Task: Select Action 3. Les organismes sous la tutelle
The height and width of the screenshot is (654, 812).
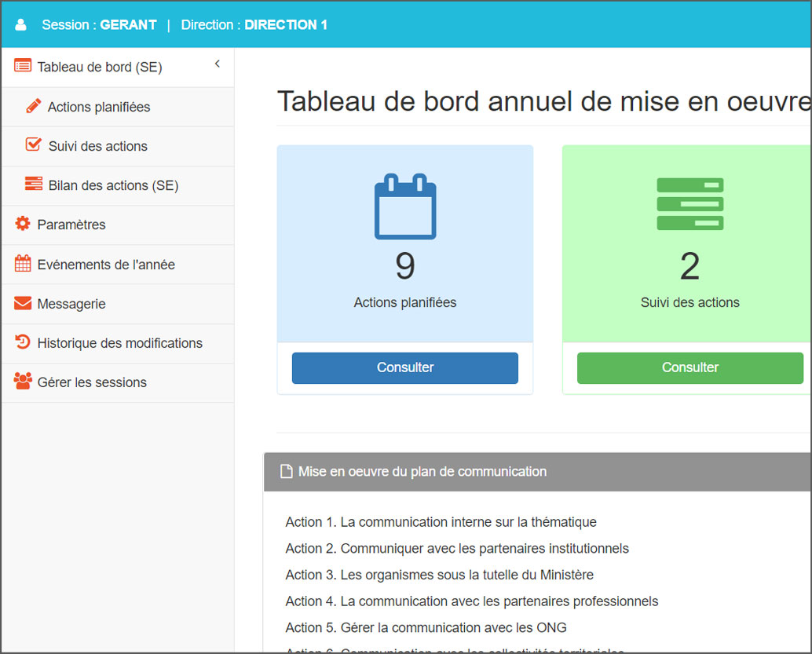Action: click(x=439, y=575)
